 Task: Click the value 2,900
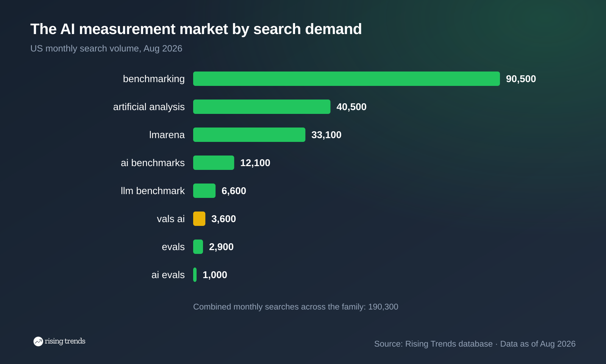coord(221,247)
